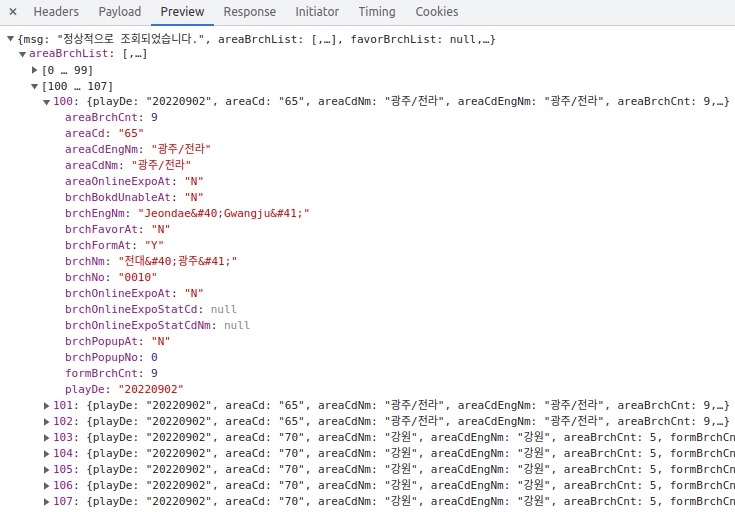This screenshot has width=735, height=512.
Task: Expand item 105 object
Action: pos(46,469)
